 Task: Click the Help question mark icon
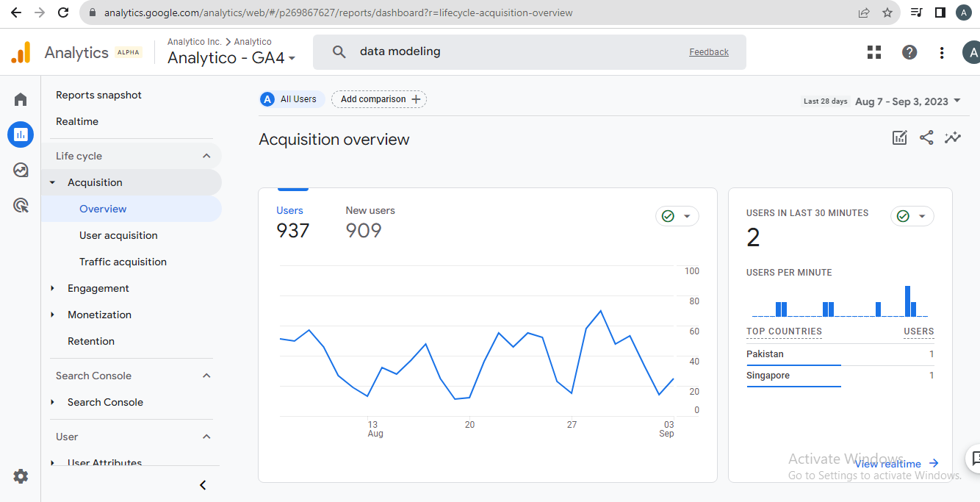click(909, 52)
